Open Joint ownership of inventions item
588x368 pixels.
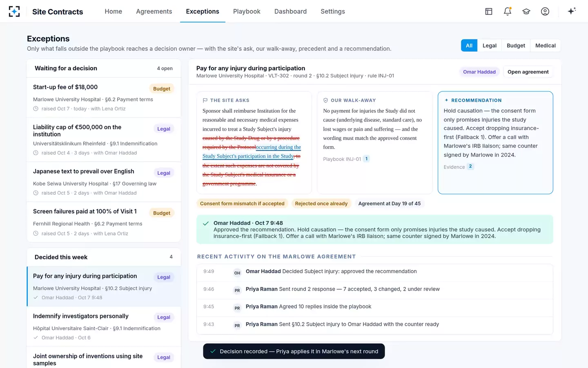click(104, 358)
